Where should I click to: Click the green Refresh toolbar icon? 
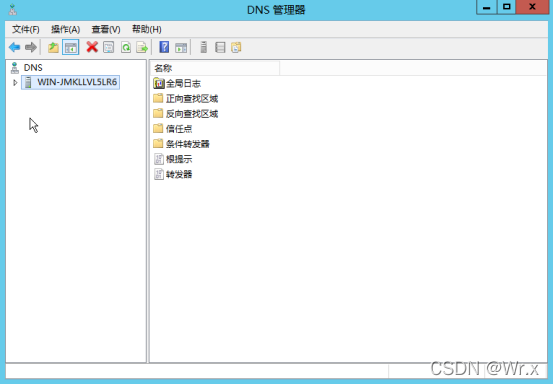tap(126, 47)
